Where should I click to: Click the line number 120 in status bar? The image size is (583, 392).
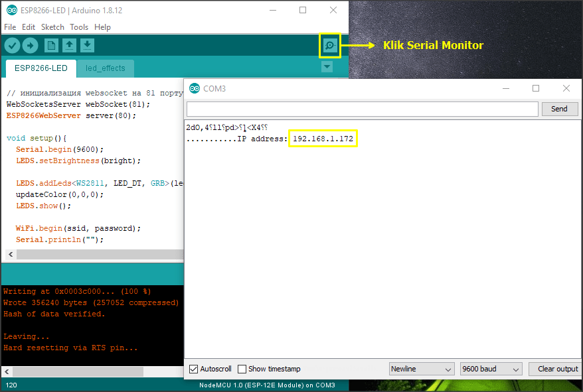click(x=11, y=385)
